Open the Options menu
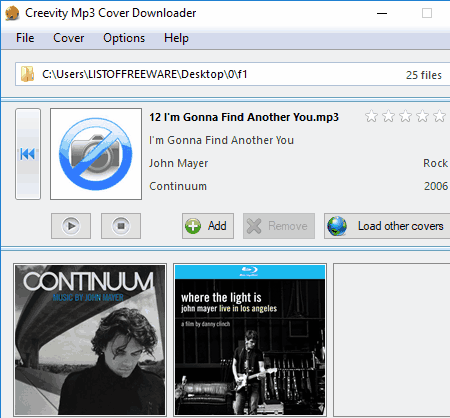This screenshot has width=450, height=418. (x=124, y=38)
